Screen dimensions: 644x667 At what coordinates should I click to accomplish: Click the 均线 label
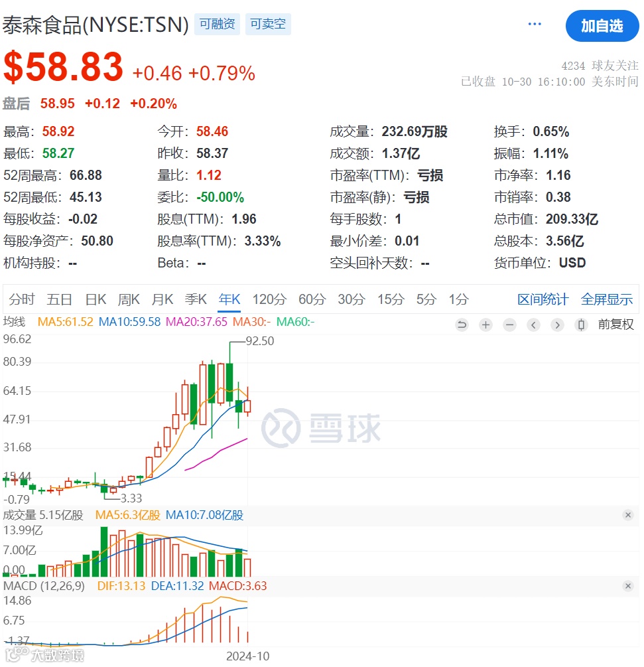coord(15,322)
